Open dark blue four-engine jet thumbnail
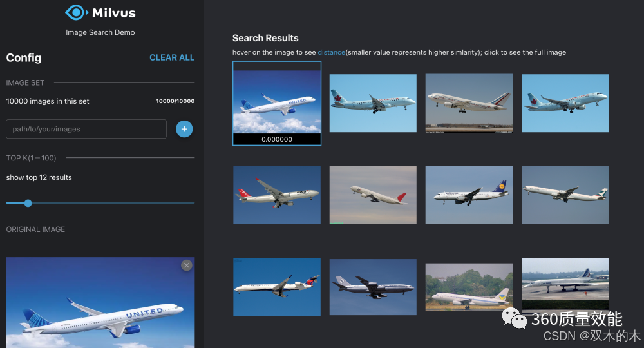The height and width of the screenshot is (348, 644). 373,287
